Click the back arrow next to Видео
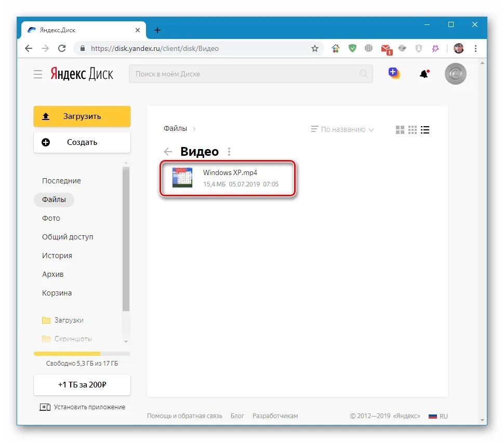This screenshot has height=442, width=504. coord(168,152)
